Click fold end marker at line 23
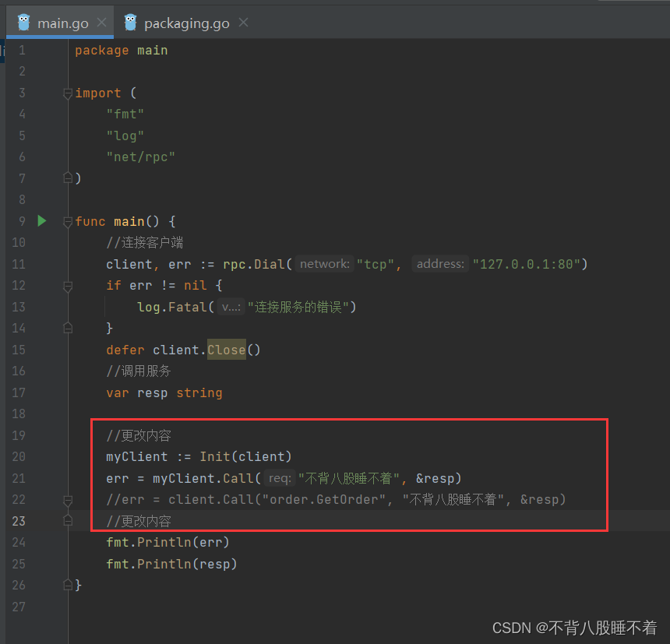The image size is (670, 644). point(68,521)
